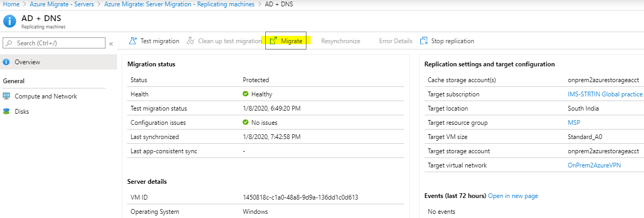Screen dimensions: 644x218
Task: Click Stop replication
Action: (x=447, y=41)
